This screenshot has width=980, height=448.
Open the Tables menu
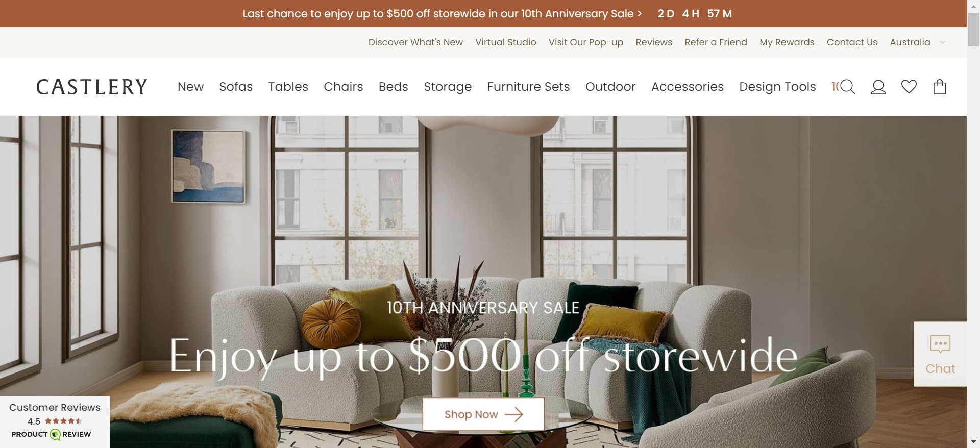pyautogui.click(x=288, y=87)
